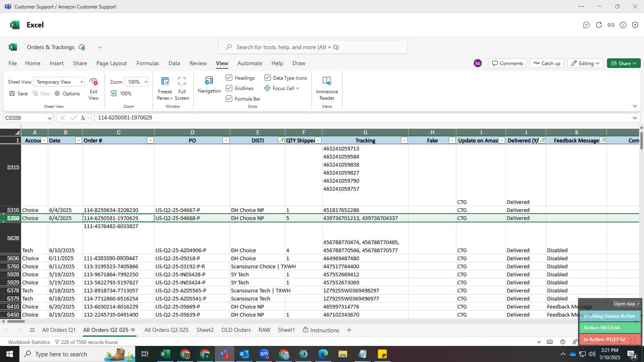The height and width of the screenshot is (362, 644).
Task: Open Microsoft Edge from the taskbar
Action: pos(323,354)
